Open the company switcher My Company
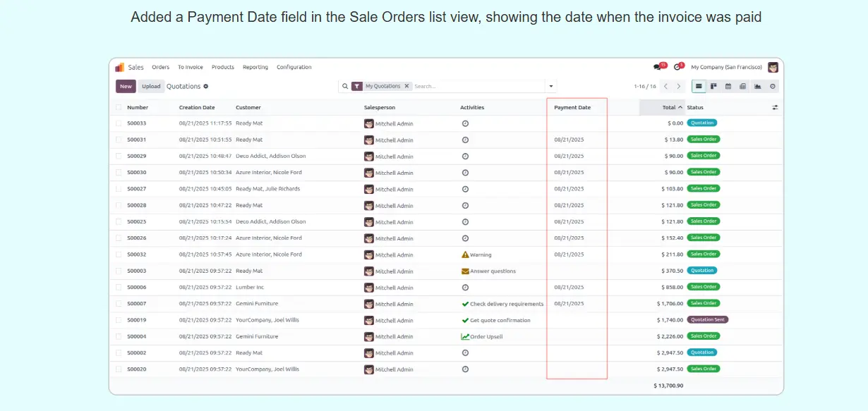The width and height of the screenshot is (868, 411). pyautogui.click(x=726, y=67)
